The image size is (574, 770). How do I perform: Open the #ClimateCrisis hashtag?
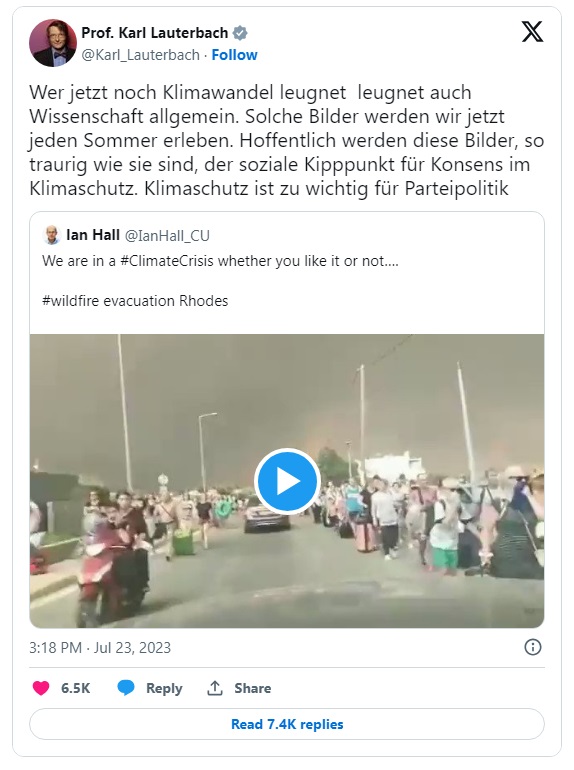pos(167,261)
